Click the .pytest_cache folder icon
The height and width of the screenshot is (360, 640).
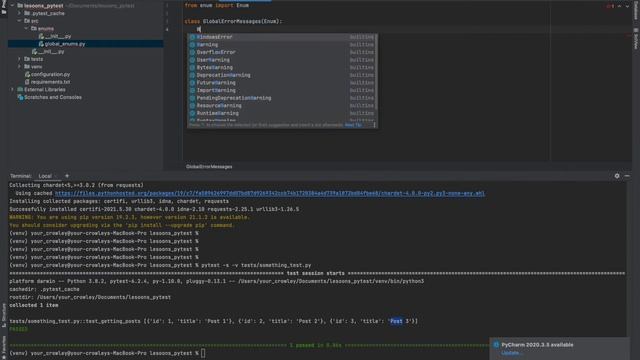(27, 13)
